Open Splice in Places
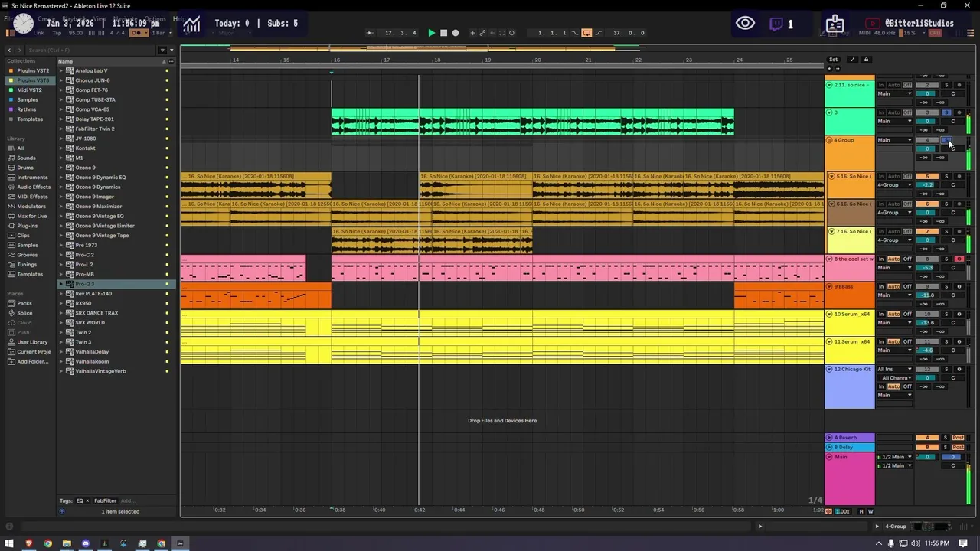 24,313
